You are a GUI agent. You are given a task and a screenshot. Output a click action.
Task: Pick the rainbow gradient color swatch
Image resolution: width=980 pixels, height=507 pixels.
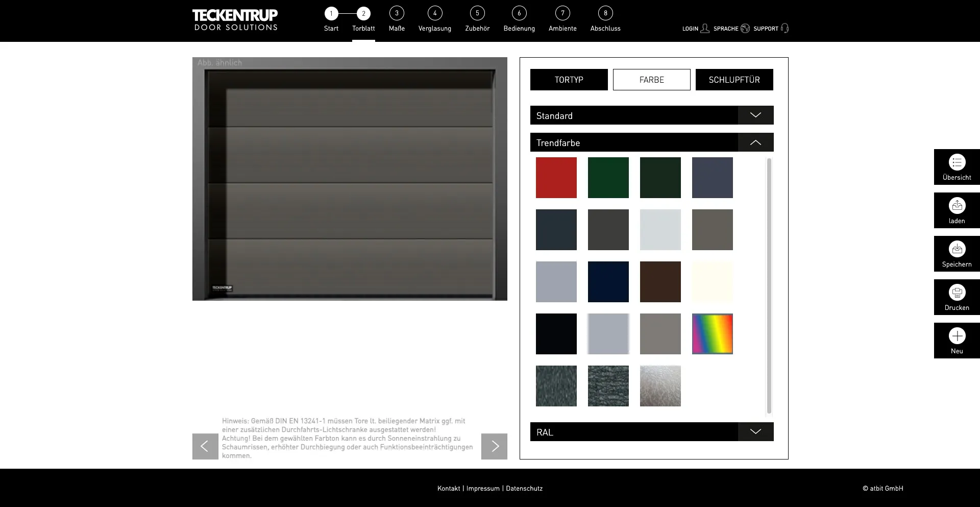click(712, 334)
